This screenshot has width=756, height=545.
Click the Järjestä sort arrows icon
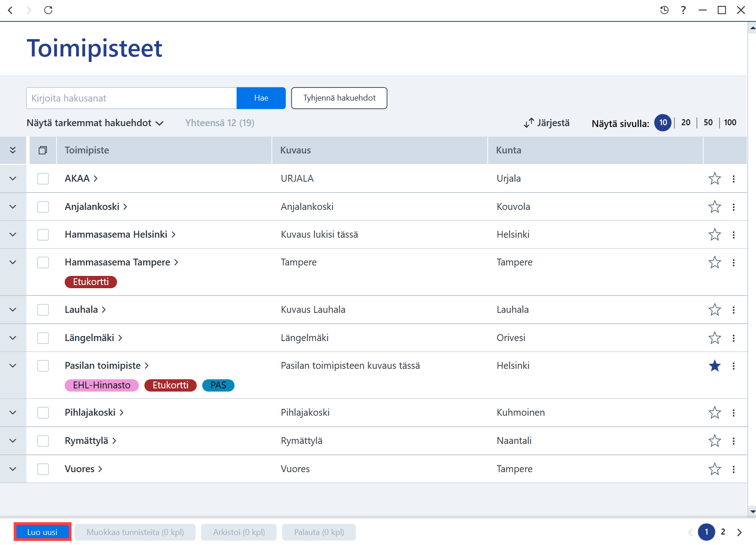pyautogui.click(x=529, y=123)
